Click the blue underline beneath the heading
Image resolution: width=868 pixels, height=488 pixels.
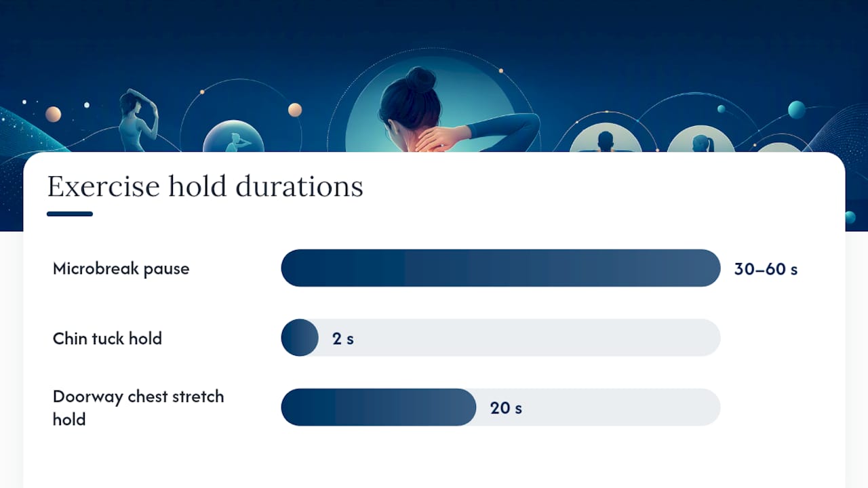point(70,214)
